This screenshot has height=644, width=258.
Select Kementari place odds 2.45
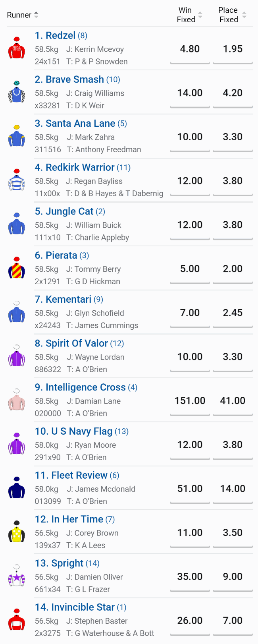pyautogui.click(x=233, y=313)
